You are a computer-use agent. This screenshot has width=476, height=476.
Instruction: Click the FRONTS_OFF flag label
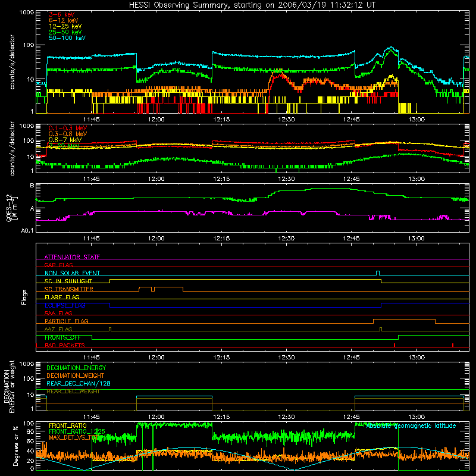[62, 337]
